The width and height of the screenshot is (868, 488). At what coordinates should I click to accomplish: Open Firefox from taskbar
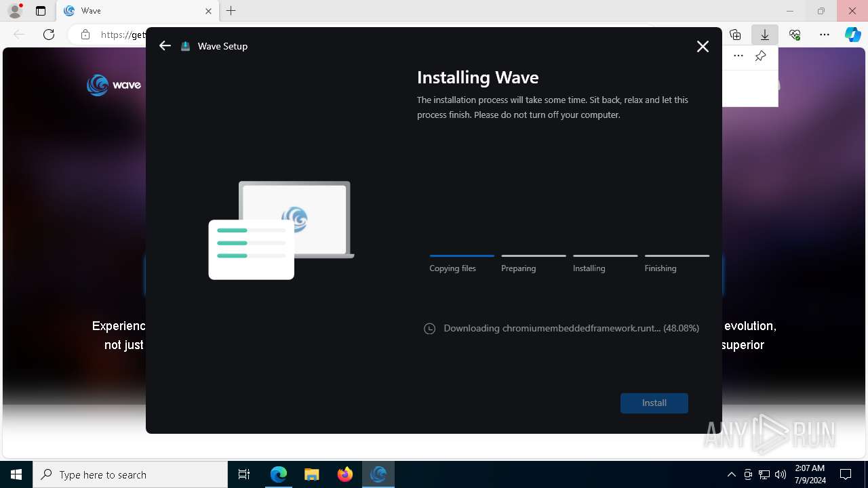[x=345, y=474]
